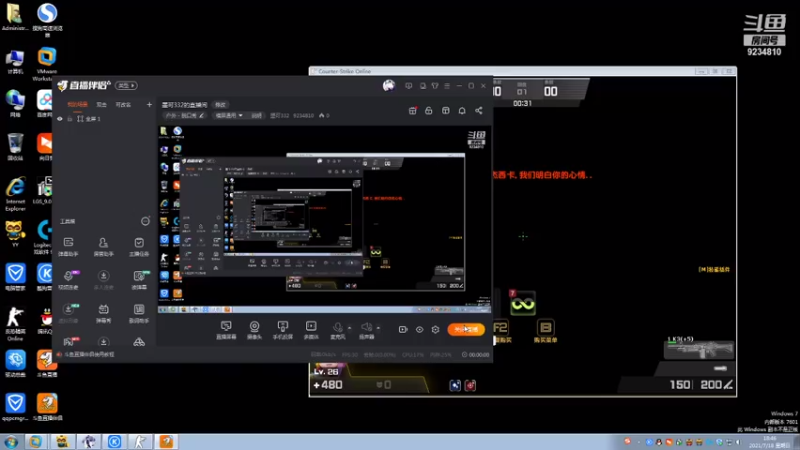Open the VMware Workstation desktop icon
800x450 pixels.
tap(46, 64)
